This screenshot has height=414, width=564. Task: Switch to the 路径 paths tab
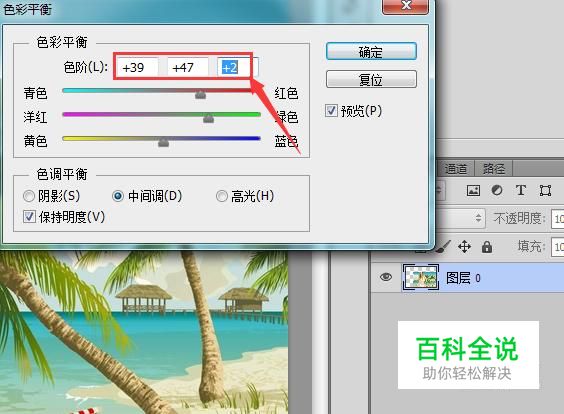pyautogui.click(x=494, y=168)
